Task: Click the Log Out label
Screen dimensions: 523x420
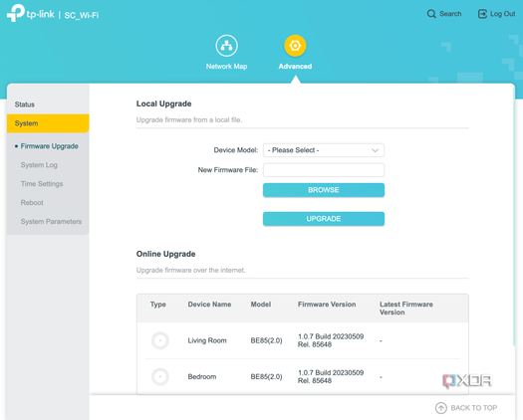Action: click(502, 14)
